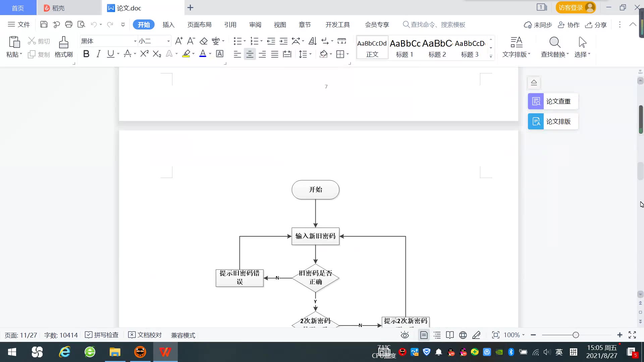644x362 pixels.
Task: Click the center align paragraph icon
Action: click(250, 54)
